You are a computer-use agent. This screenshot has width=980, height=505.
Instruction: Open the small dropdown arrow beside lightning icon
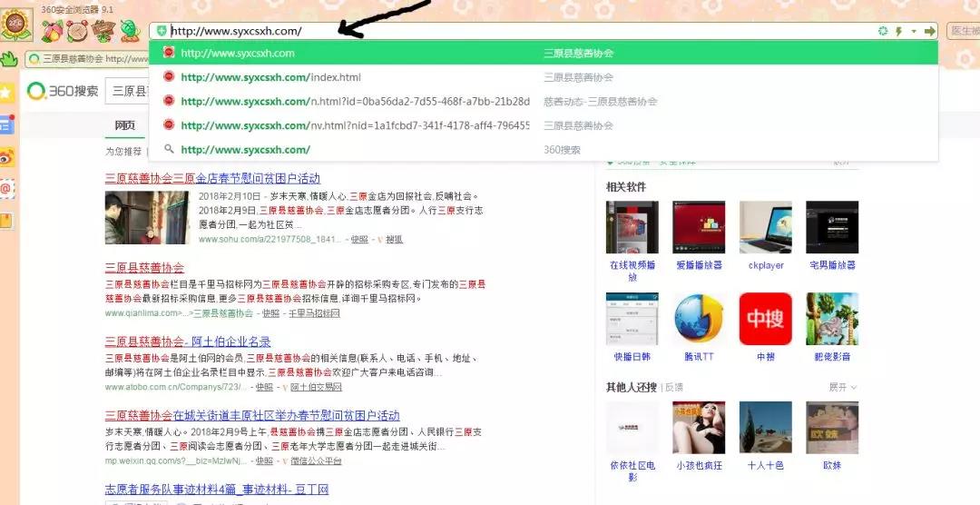tap(913, 31)
